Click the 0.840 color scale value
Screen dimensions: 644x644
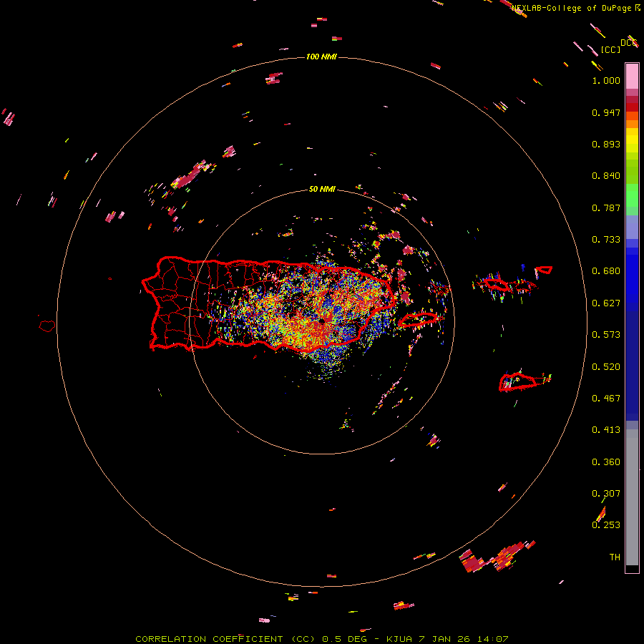(606, 176)
